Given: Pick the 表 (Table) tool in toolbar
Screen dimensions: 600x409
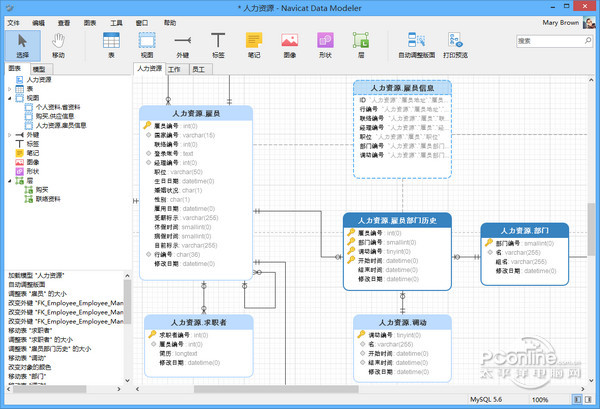Looking at the screenshot, I should (111, 46).
